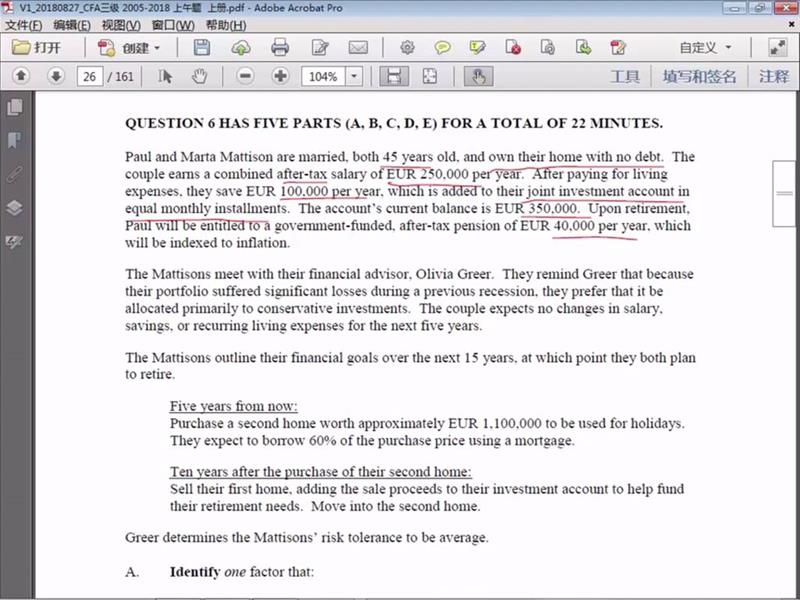
Task: Open the 编辑(E) menu
Action: click(72, 26)
